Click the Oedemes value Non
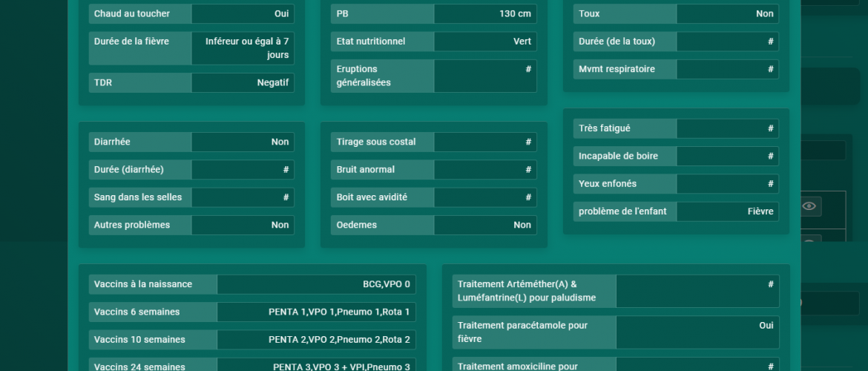Image resolution: width=868 pixels, height=371 pixels. 485,226
